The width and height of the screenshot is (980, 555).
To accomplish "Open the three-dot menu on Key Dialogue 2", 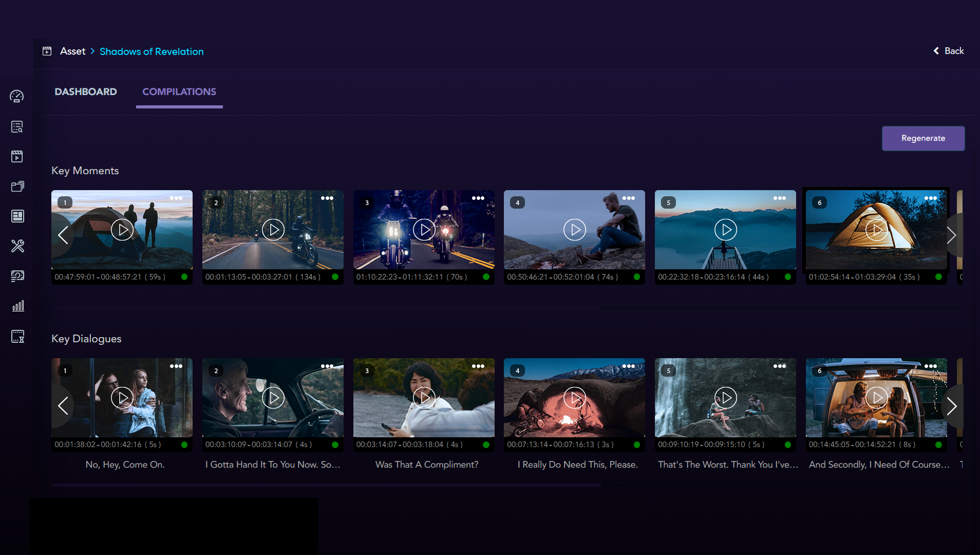I will [x=327, y=366].
